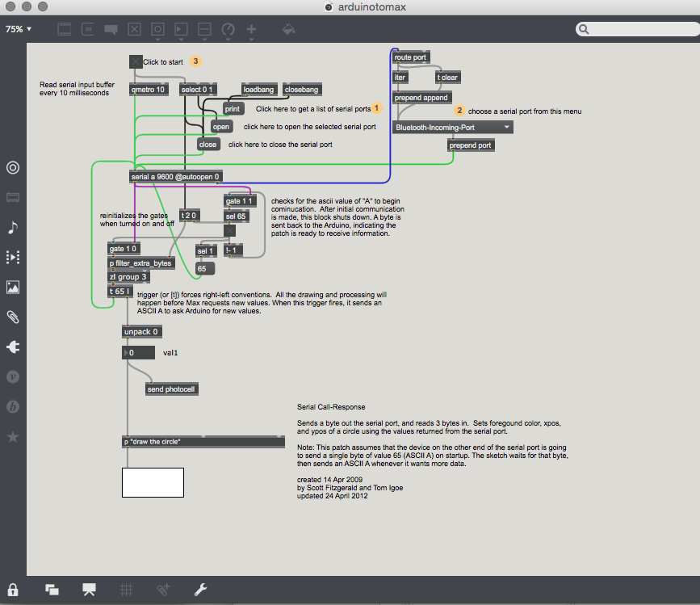Select the 't 65 l' trigger object
Screen dimensions: 700x605
pyautogui.click(x=120, y=292)
